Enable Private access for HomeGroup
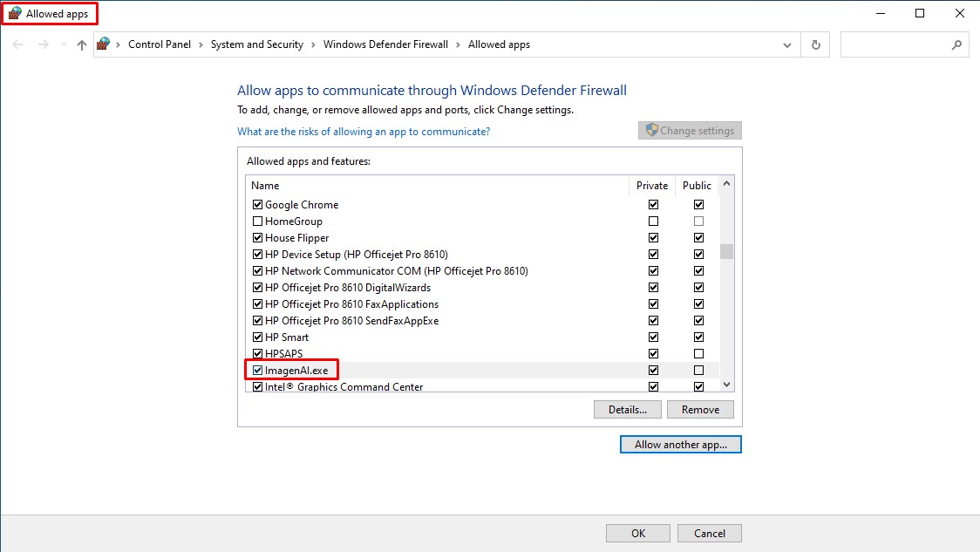Image resolution: width=980 pixels, height=552 pixels. tap(653, 221)
